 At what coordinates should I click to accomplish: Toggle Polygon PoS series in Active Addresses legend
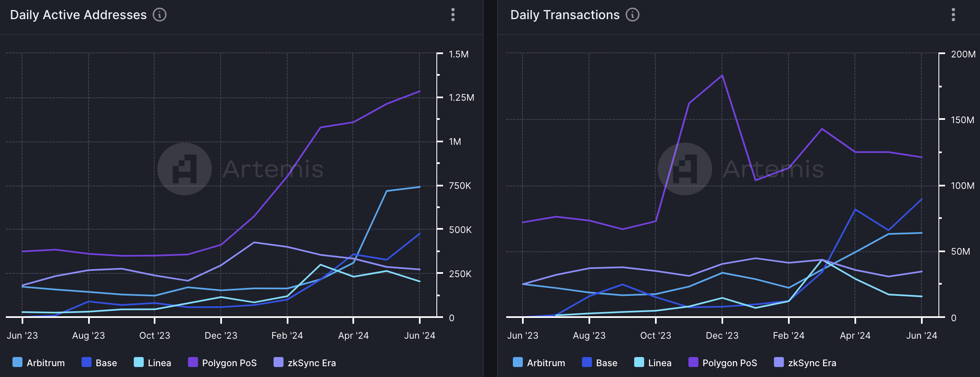point(222,362)
